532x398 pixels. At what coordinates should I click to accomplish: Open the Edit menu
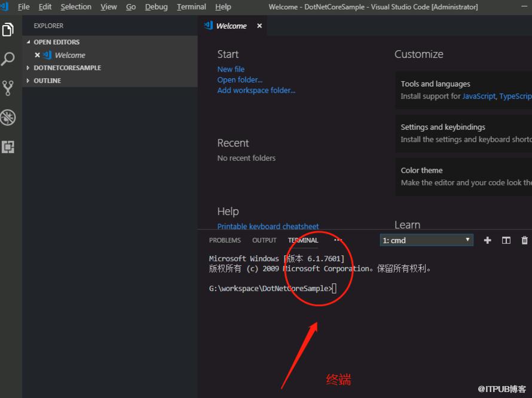click(x=45, y=7)
